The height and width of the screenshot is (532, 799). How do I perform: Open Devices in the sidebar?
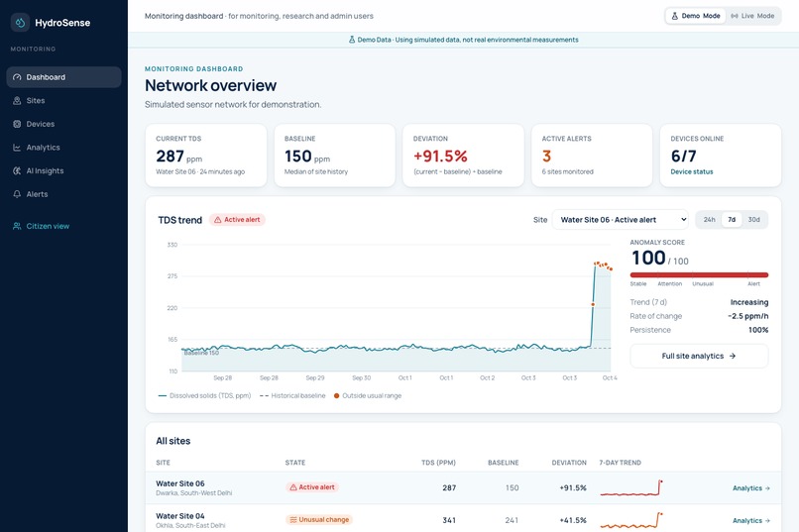63,124
